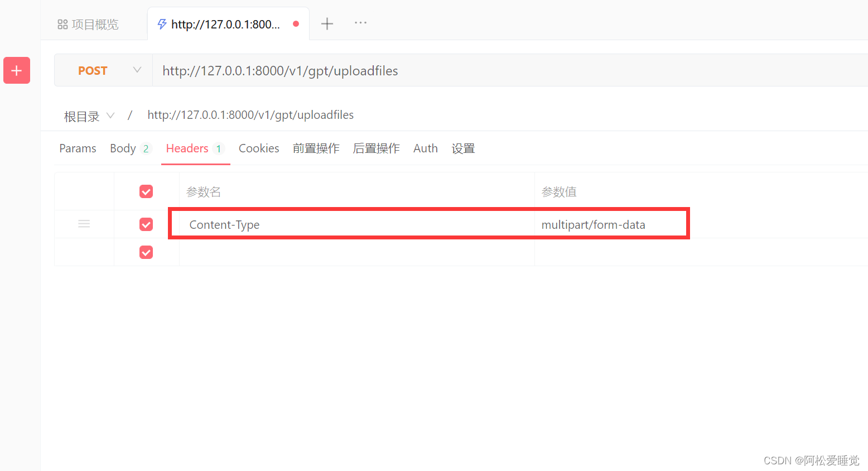This screenshot has width=868, height=471.
Task: Click the request name in the breadcrumb
Action: [x=250, y=115]
